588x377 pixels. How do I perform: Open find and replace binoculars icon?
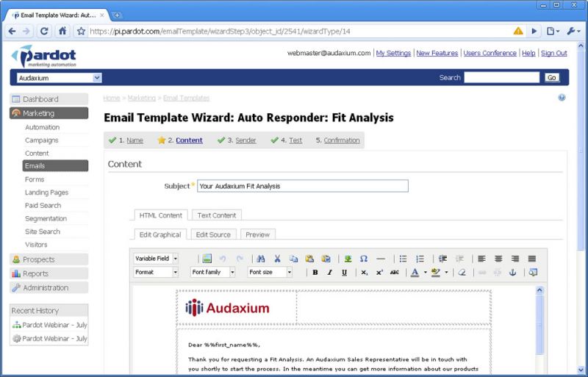click(261, 259)
